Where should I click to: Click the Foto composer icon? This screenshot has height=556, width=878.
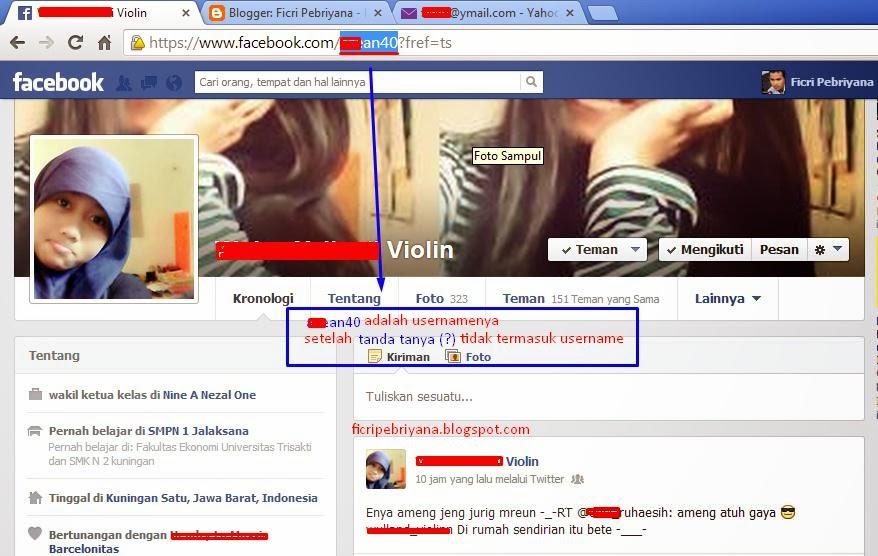tap(453, 356)
